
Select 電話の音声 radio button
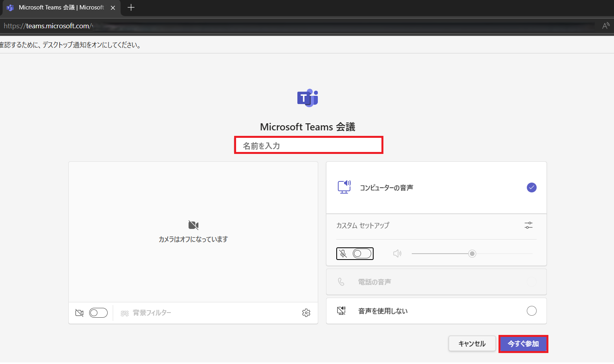click(532, 282)
